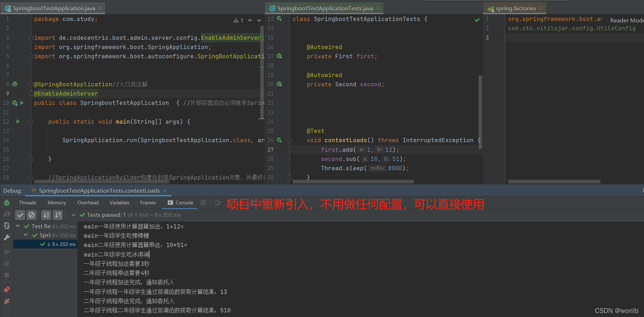Run main method via green arrow line 12
This screenshot has height=317, width=644.
[x=18, y=122]
